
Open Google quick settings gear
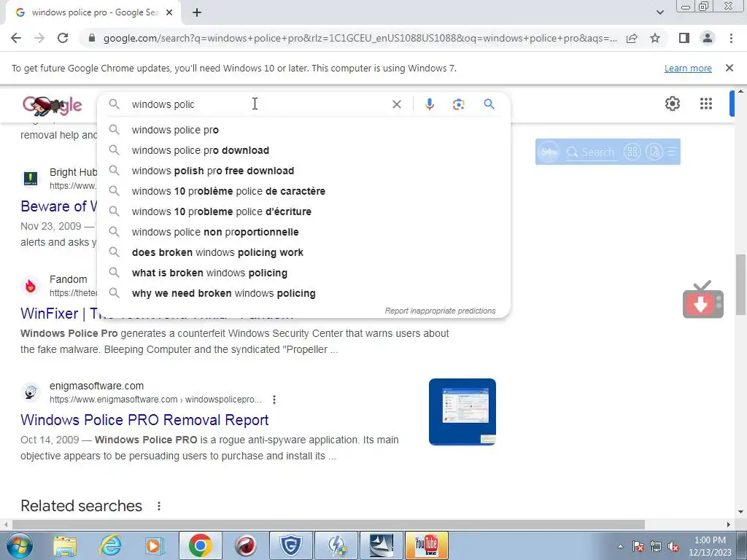pos(672,104)
